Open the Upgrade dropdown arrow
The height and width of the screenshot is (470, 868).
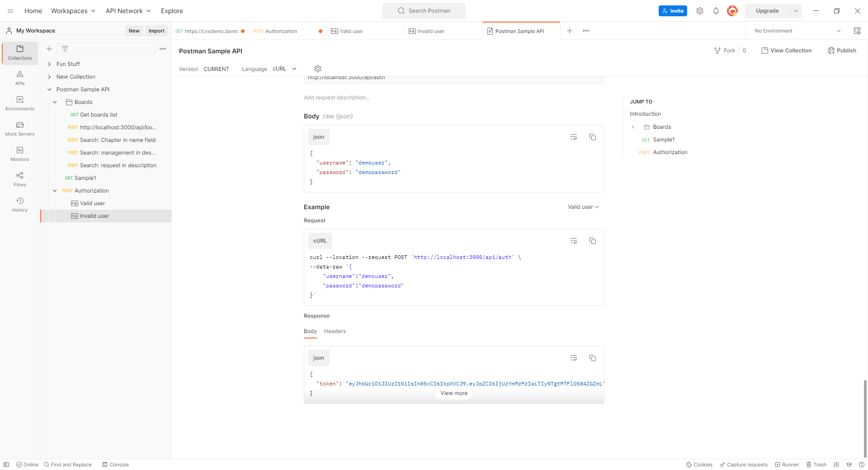796,11
